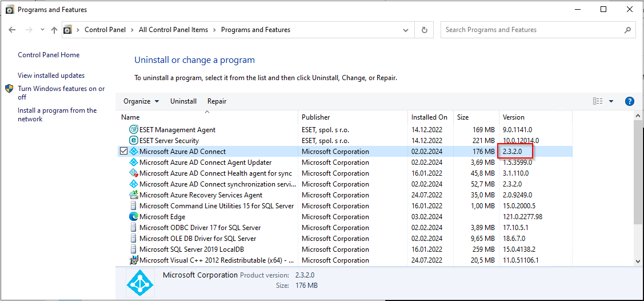Click the search magnifier icon
Image resolution: width=644 pixels, height=301 pixels.
627,30
